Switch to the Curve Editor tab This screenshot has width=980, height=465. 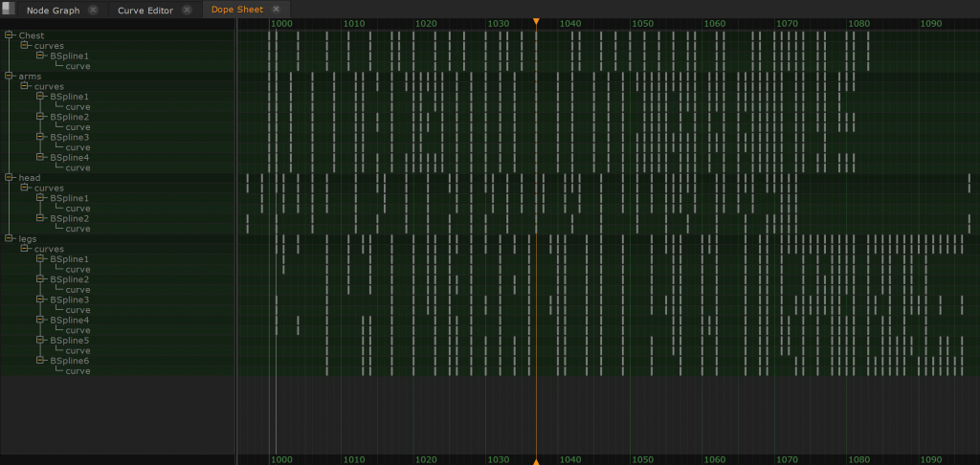coord(145,10)
